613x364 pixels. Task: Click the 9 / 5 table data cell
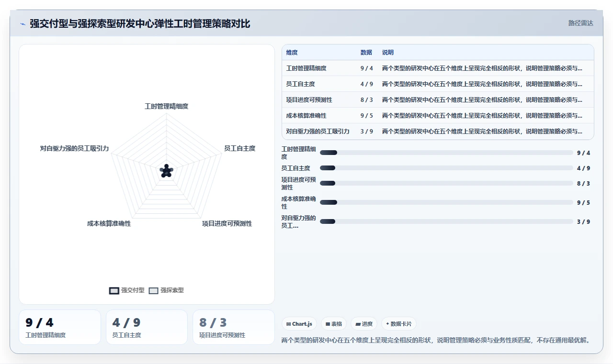click(x=367, y=116)
